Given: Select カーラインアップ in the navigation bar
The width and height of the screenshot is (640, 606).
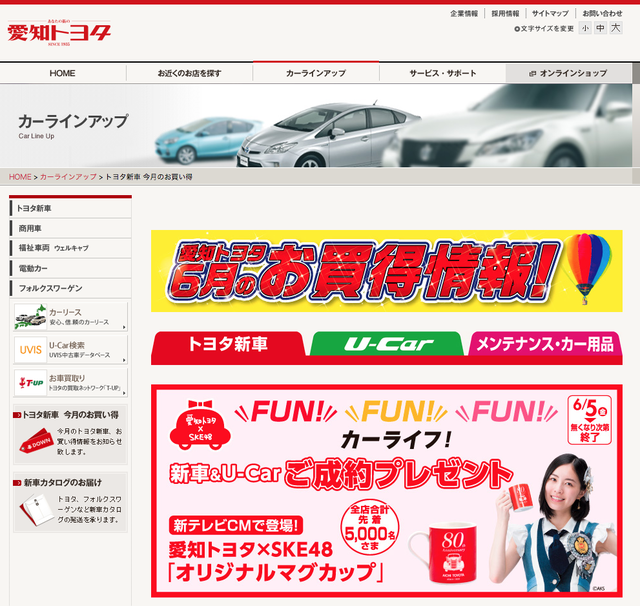Looking at the screenshot, I should 316,73.
